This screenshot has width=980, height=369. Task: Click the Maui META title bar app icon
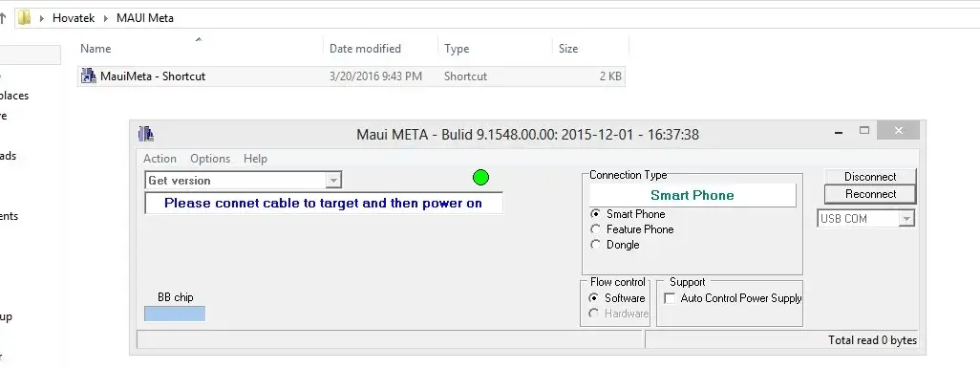(x=145, y=133)
